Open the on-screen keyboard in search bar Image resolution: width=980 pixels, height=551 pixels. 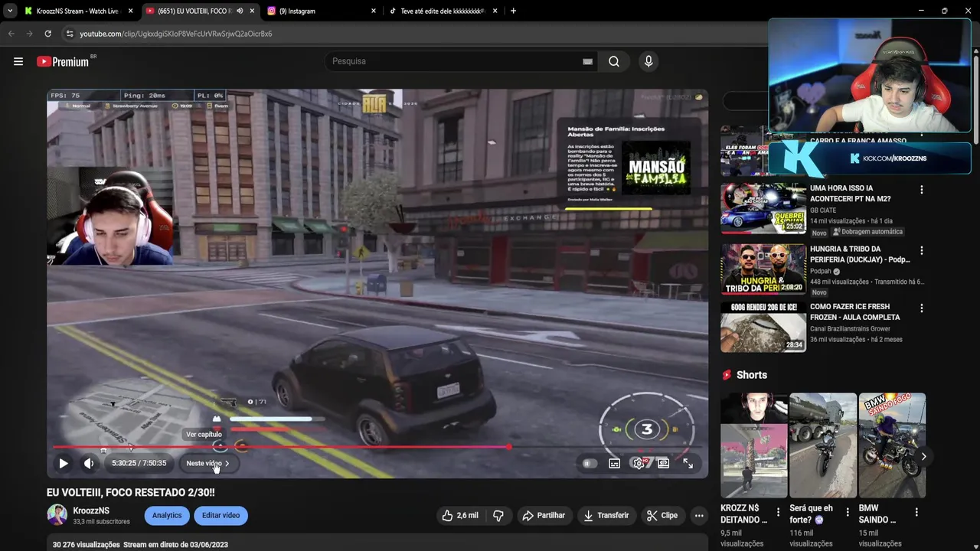click(x=587, y=61)
